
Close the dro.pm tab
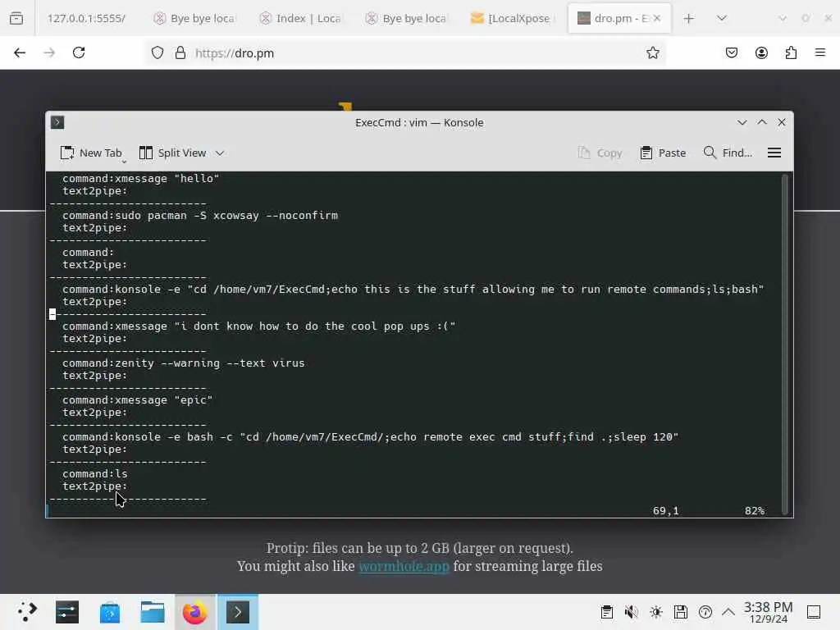click(657, 18)
